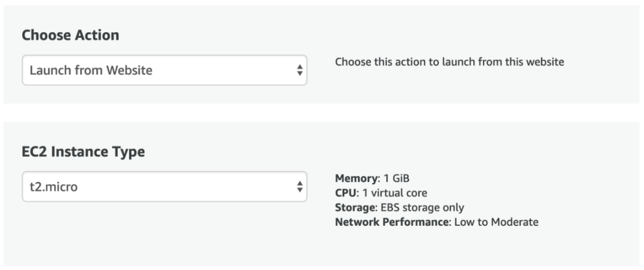Image resolution: width=644 pixels, height=270 pixels.
Task: Click the stepper arrows beside Launch from Website
Action: [299, 70]
